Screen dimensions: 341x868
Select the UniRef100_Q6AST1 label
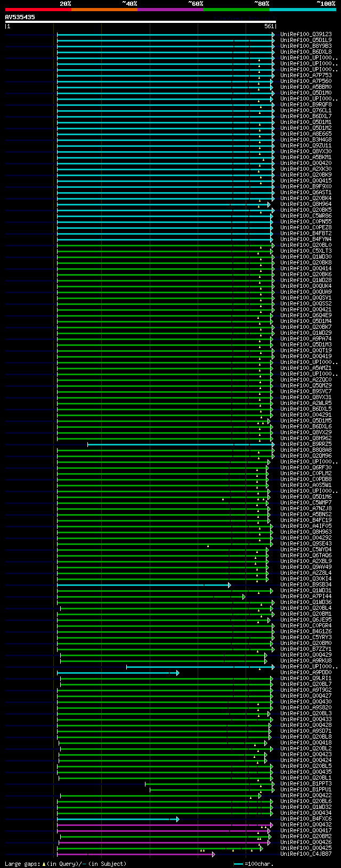tap(306, 193)
